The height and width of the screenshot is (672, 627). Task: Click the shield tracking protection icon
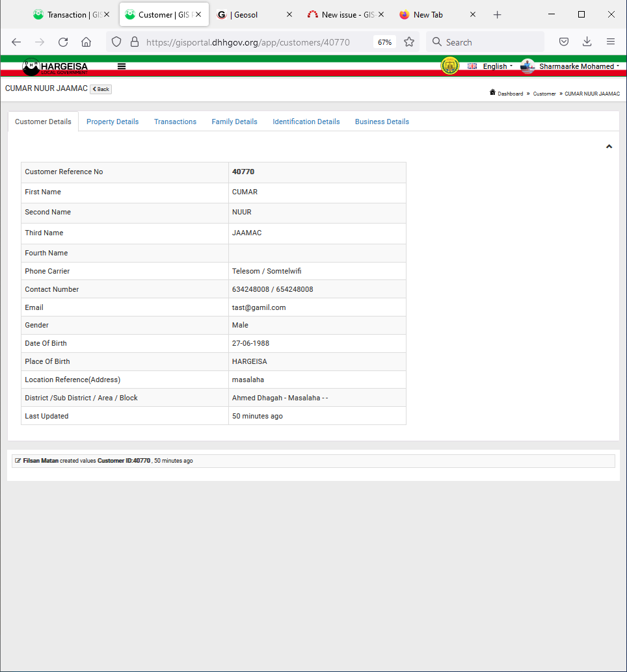coord(116,42)
